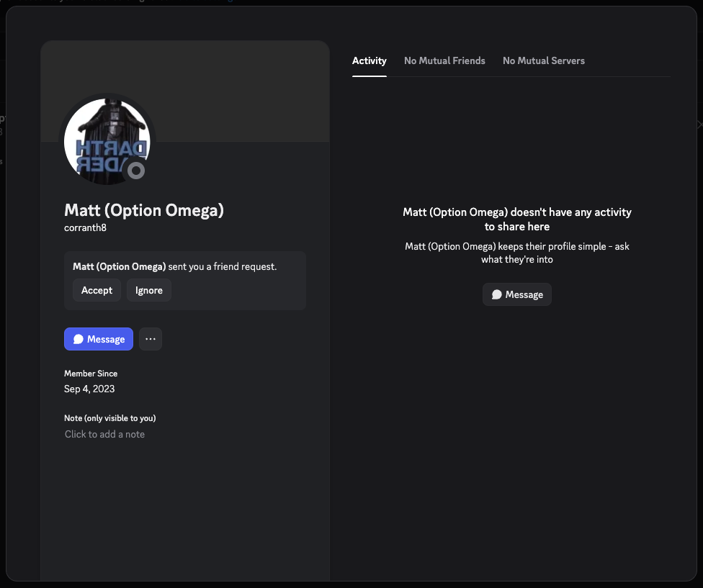The width and height of the screenshot is (703, 588).
Task: Ignore the friend request
Action: (x=149, y=290)
